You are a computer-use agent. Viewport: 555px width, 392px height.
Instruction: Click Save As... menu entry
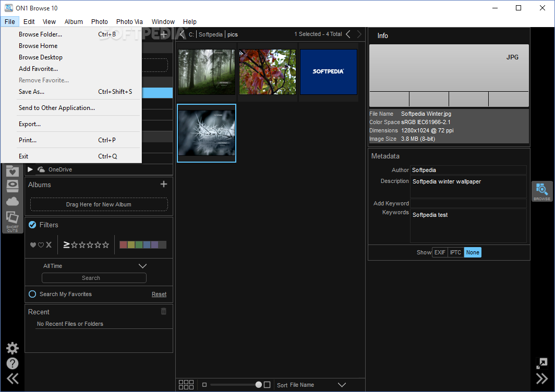[x=71, y=92]
